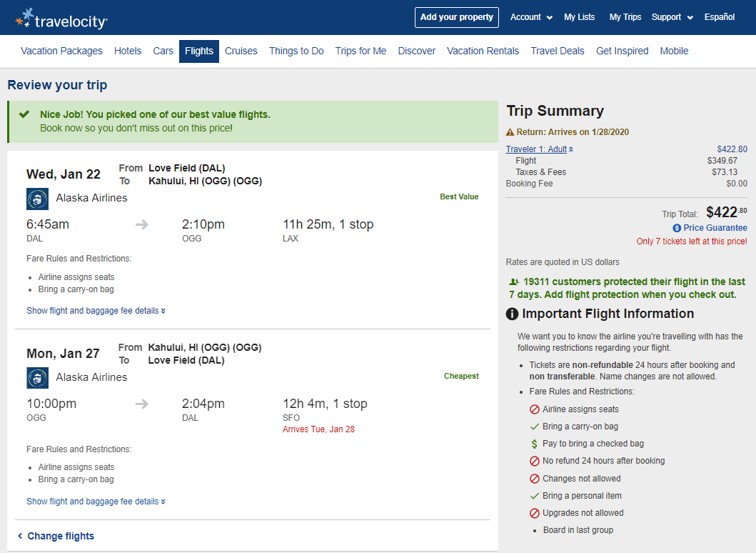Viewport: 756px width, 553px height.
Task: Click the Best Value label
Action: (x=459, y=197)
